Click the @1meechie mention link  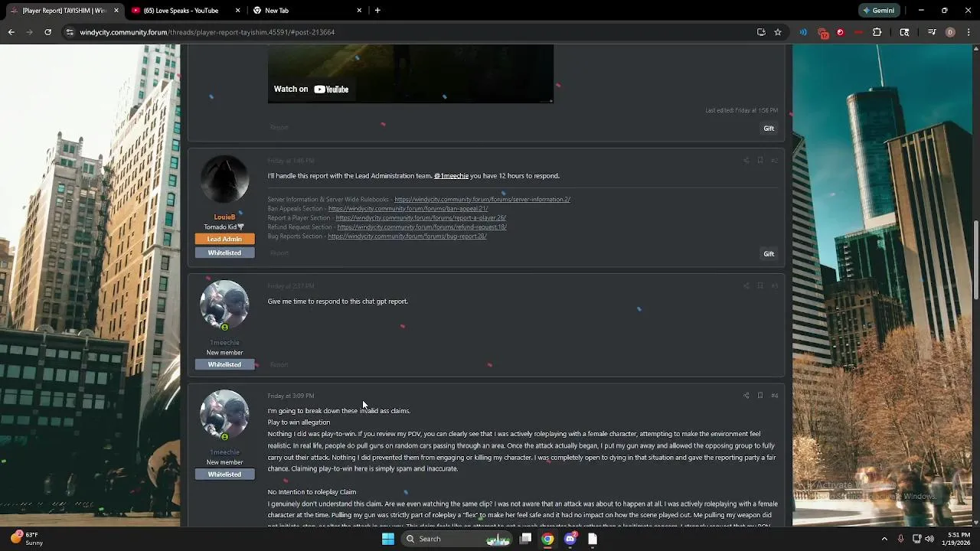(451, 176)
